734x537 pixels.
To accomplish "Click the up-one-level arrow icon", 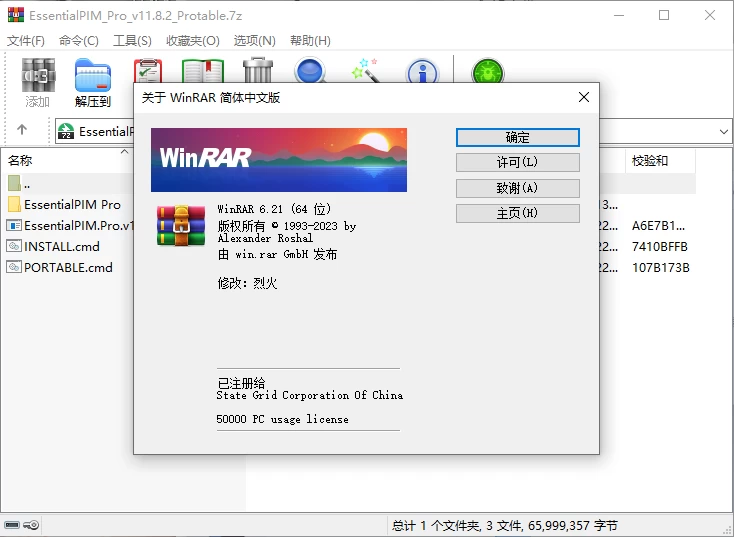I will coord(22,129).
